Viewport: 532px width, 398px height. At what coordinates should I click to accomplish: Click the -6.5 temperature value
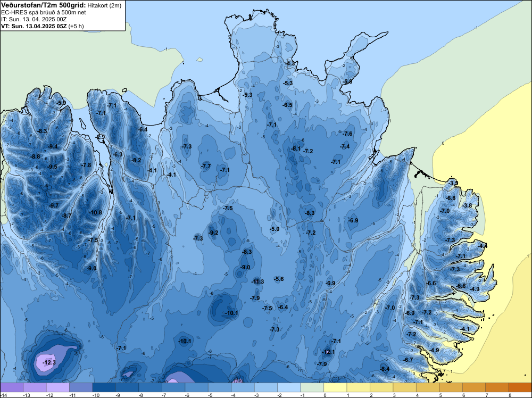(287, 105)
